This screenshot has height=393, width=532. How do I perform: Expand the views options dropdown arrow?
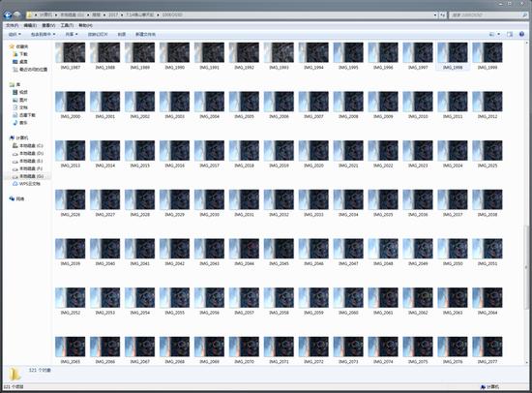click(x=499, y=34)
